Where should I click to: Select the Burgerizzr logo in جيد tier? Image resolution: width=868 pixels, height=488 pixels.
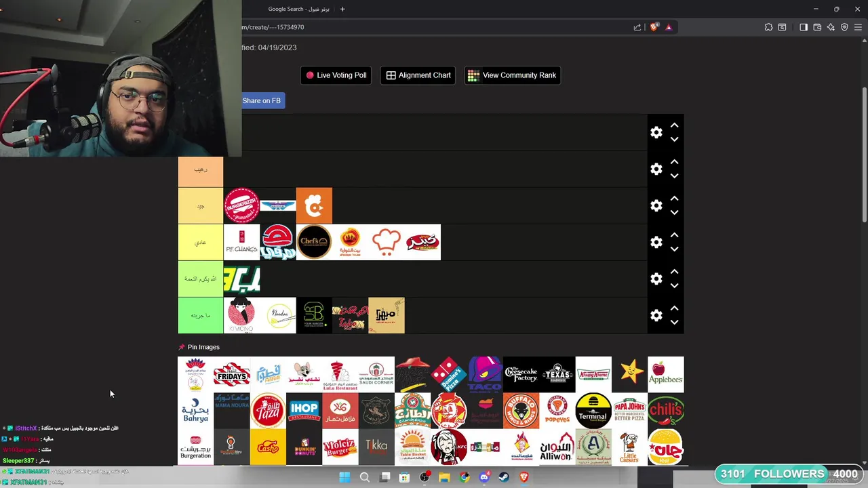tap(241, 205)
